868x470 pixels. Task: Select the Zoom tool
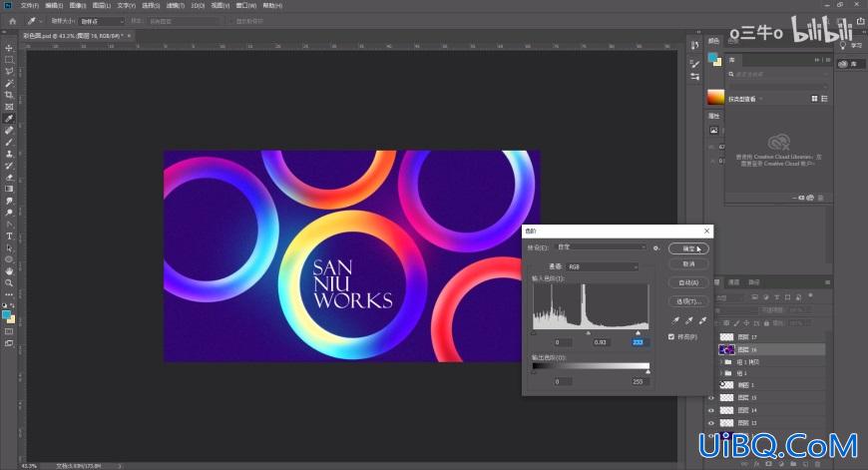[x=9, y=282]
